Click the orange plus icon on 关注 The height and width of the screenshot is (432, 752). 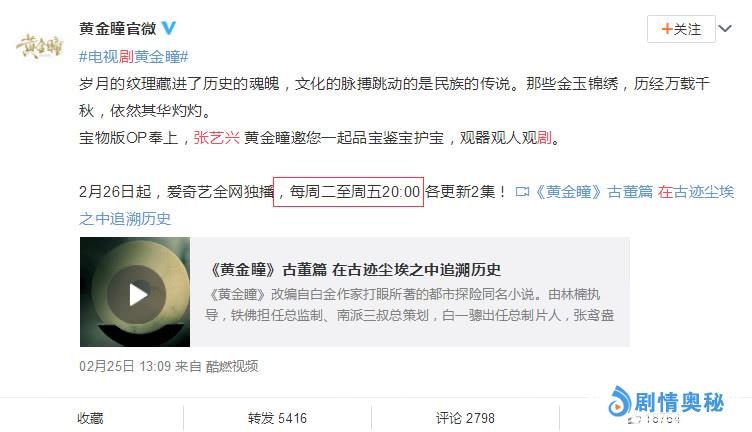pyautogui.click(x=667, y=29)
